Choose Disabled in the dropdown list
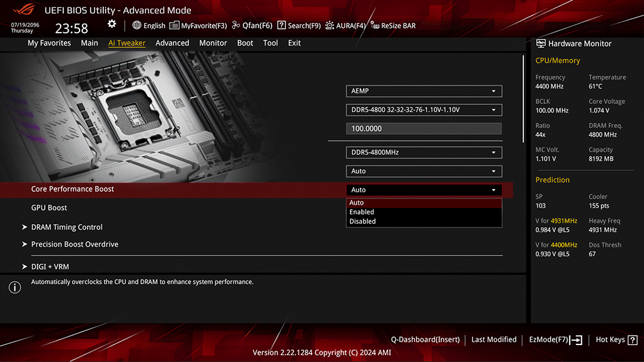Image resolution: width=644 pixels, height=362 pixels. point(424,222)
